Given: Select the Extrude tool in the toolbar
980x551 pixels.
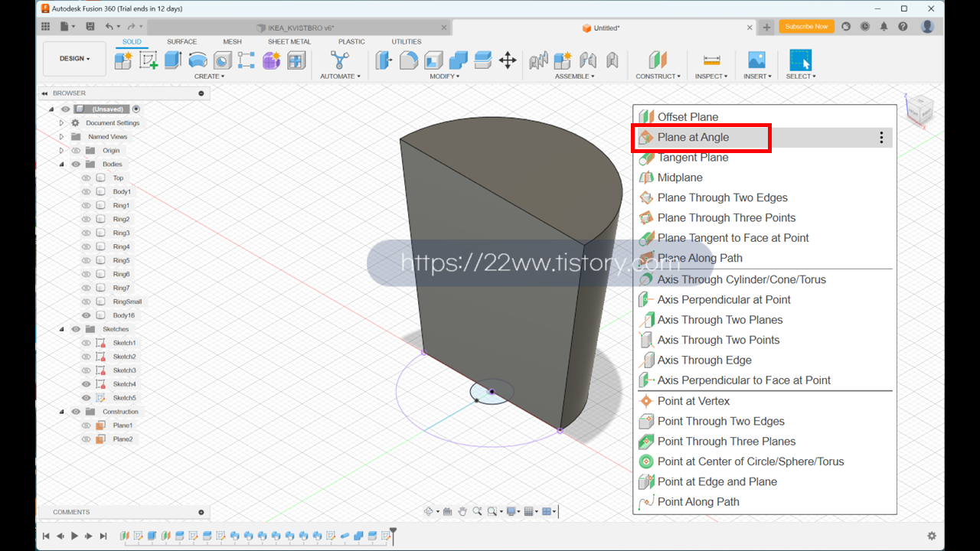Looking at the screenshot, I should (173, 60).
